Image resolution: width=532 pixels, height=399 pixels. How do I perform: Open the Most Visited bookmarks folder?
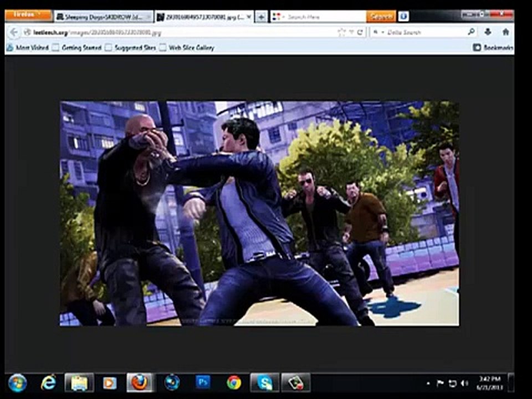point(28,48)
